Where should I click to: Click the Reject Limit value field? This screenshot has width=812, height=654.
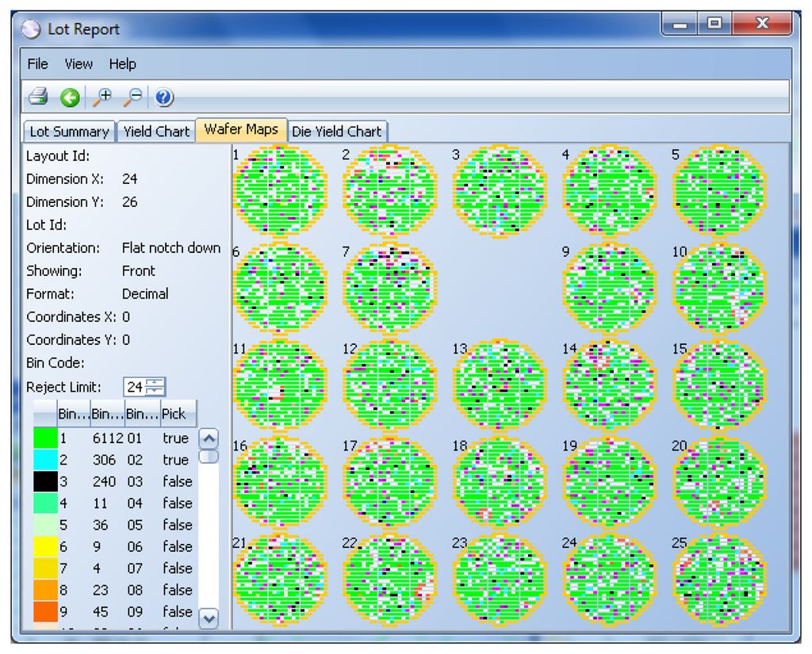pyautogui.click(x=135, y=387)
